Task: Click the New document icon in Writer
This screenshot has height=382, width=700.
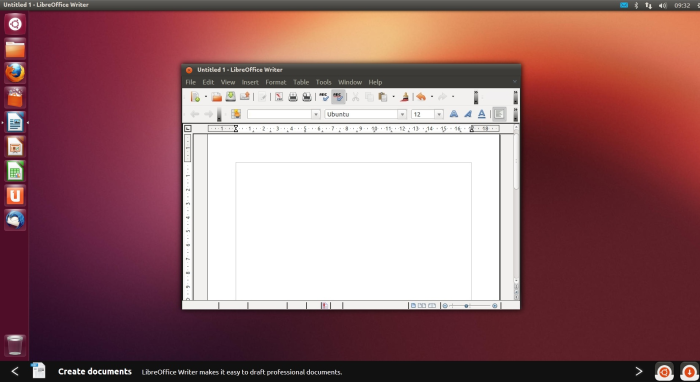Action: tap(195, 96)
